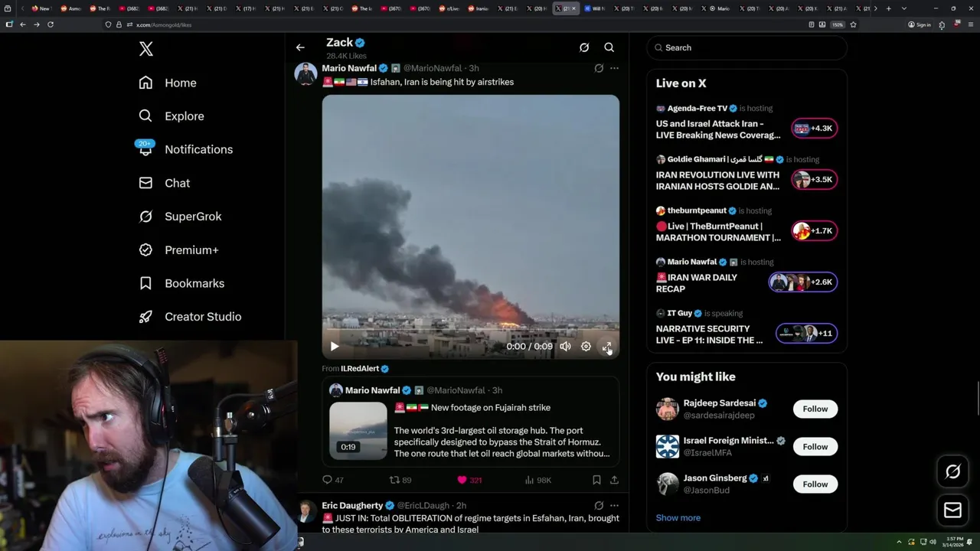
Task: Open more options on Mario Nawfal post
Action: (x=614, y=68)
